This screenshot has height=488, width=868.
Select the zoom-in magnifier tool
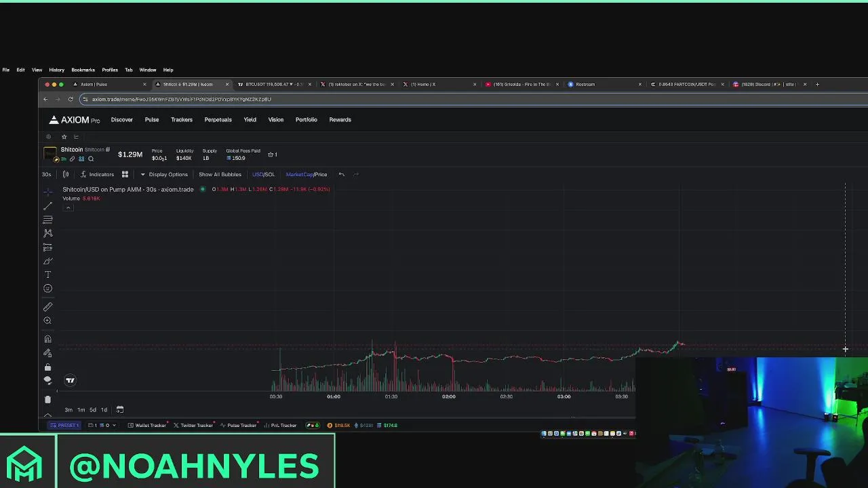47,321
